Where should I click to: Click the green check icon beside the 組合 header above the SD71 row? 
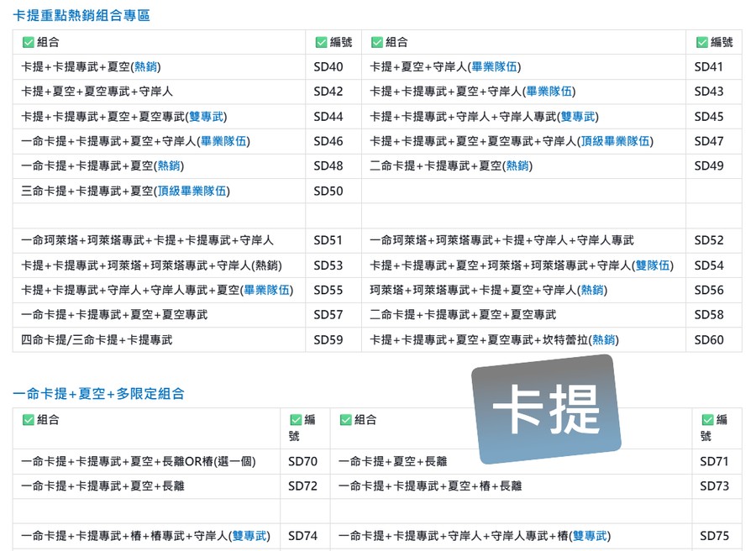coord(346,420)
